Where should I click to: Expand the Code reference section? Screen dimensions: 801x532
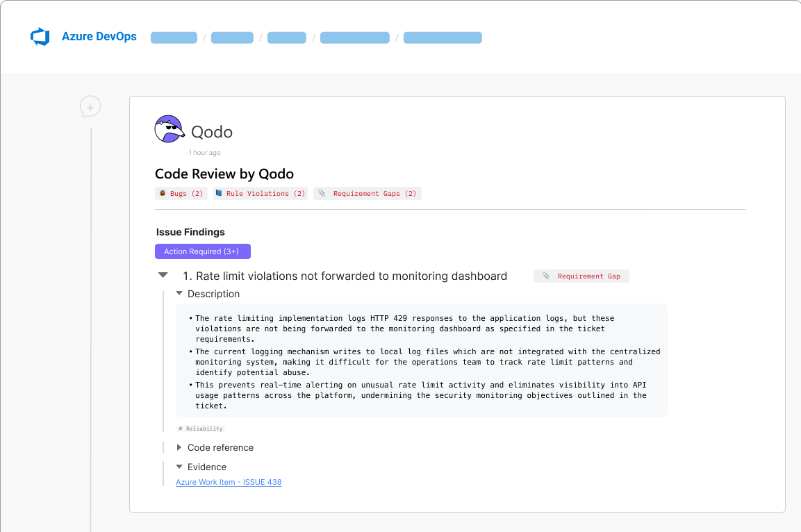tap(180, 448)
